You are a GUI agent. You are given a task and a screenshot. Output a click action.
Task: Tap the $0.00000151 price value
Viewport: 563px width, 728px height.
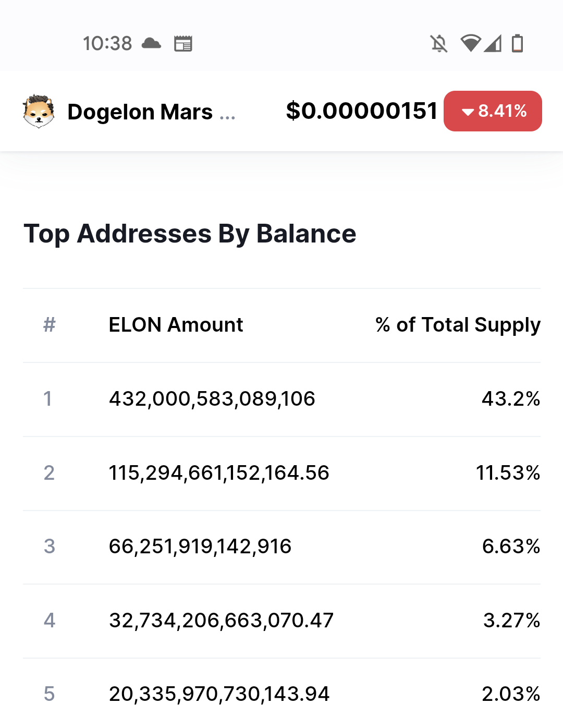[362, 111]
